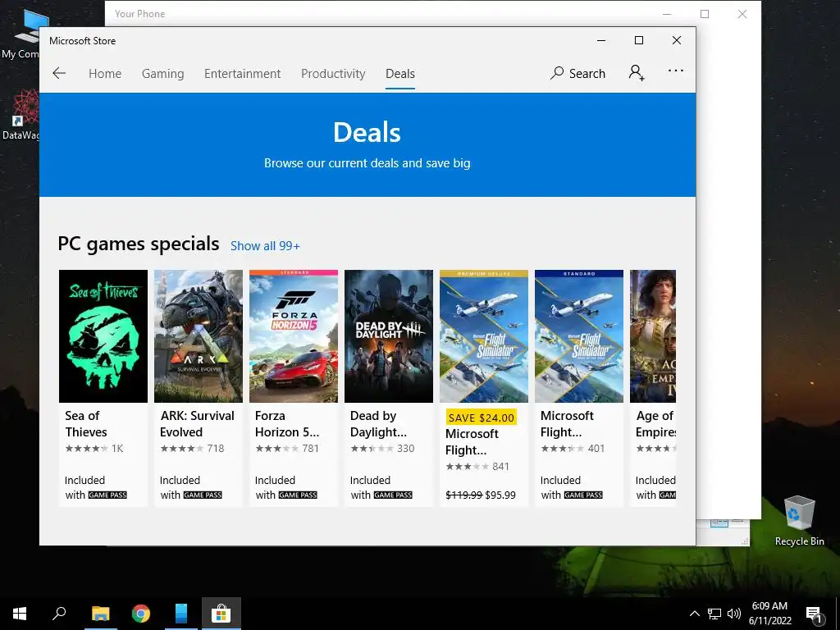This screenshot has width=840, height=630.
Task: Open the Forza Horizon 5 cover art
Action: pos(294,336)
